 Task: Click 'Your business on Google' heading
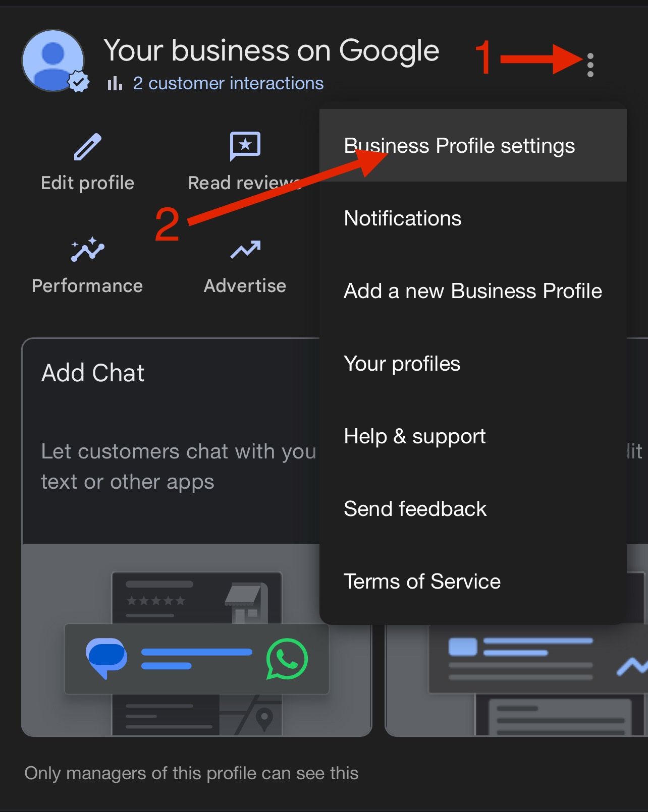pos(271,51)
